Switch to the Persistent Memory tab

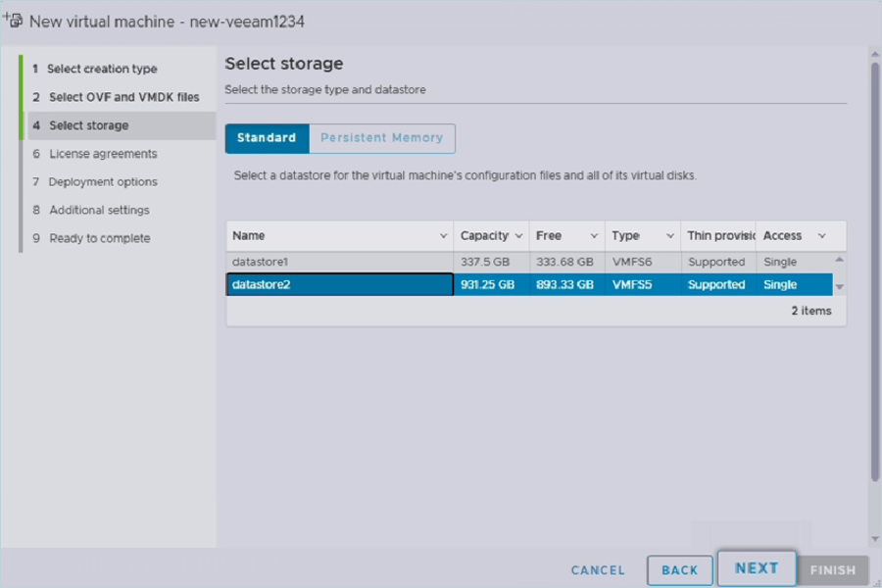coord(381,138)
